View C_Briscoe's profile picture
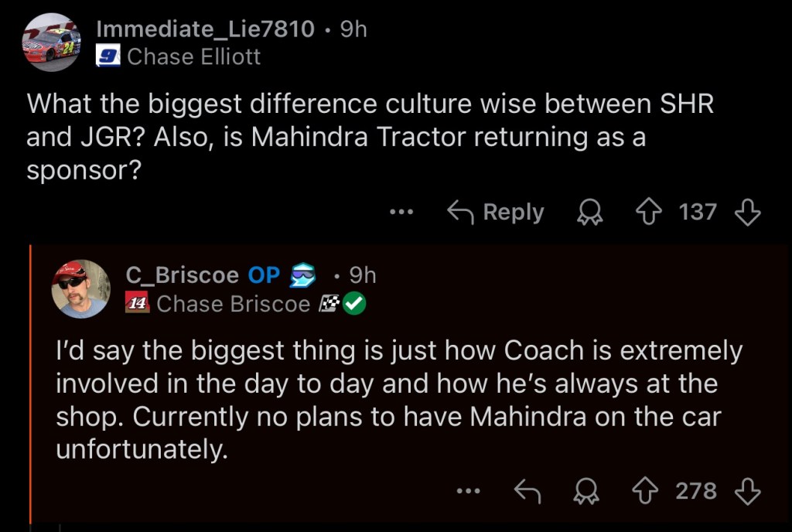 tap(80, 288)
